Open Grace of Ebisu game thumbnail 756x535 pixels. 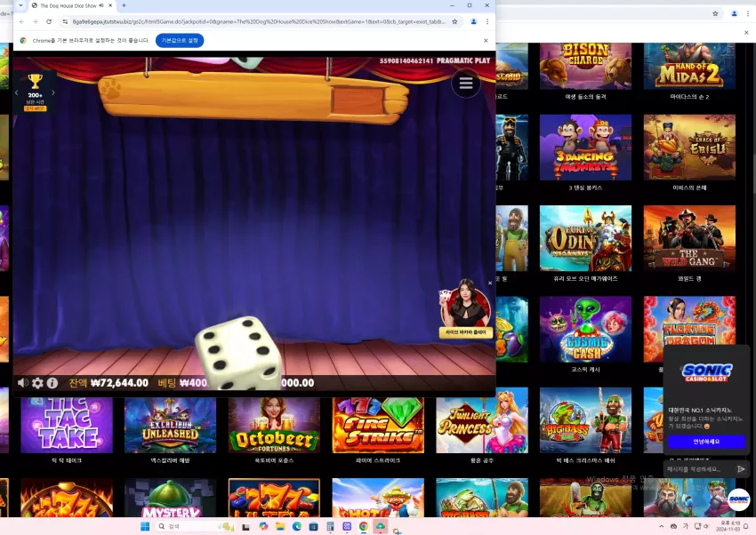coord(689,148)
